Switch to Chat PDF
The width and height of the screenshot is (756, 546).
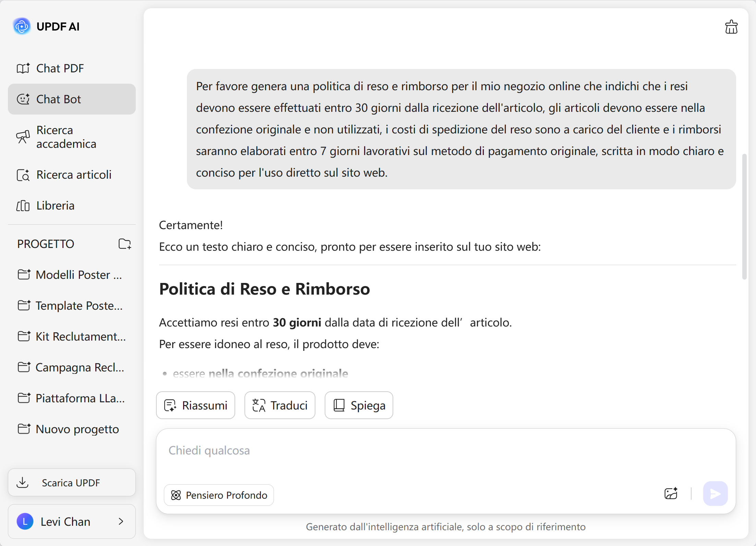[60, 68]
